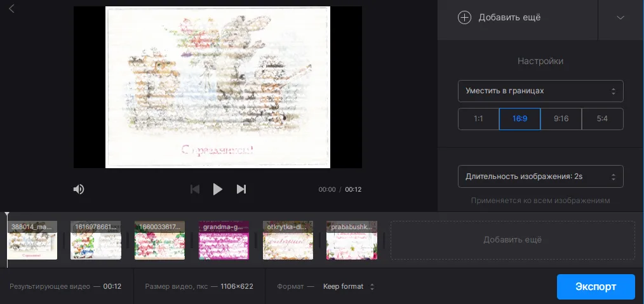Expand the chevron next to Добавить ещё
The height and width of the screenshot is (304, 644).
pos(621,18)
